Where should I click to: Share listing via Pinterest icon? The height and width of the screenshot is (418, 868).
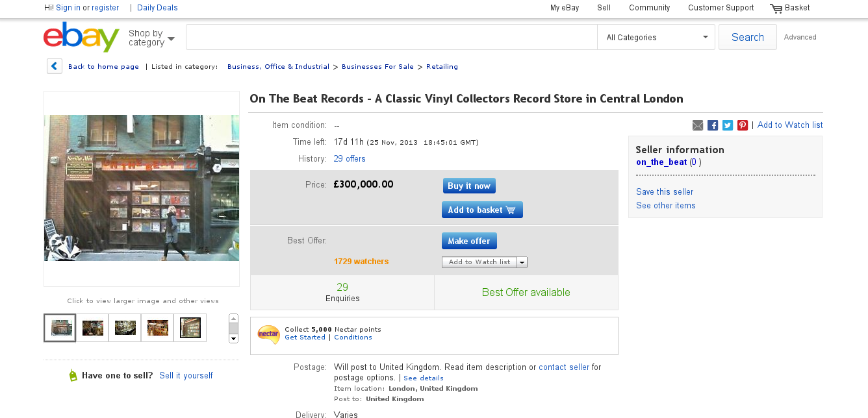(743, 125)
